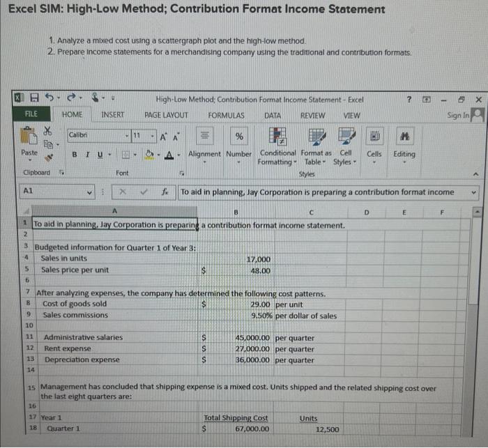Click the Select All corner triangle
The height and width of the screenshot is (448, 488).
[x=27, y=212]
